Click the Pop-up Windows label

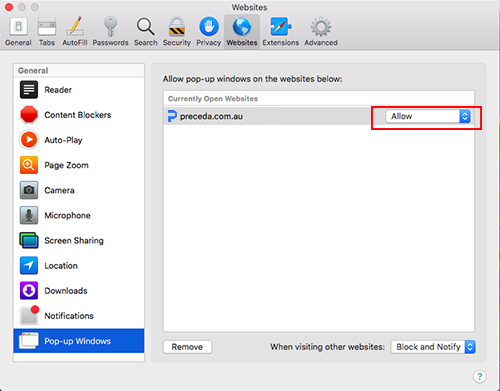78,341
